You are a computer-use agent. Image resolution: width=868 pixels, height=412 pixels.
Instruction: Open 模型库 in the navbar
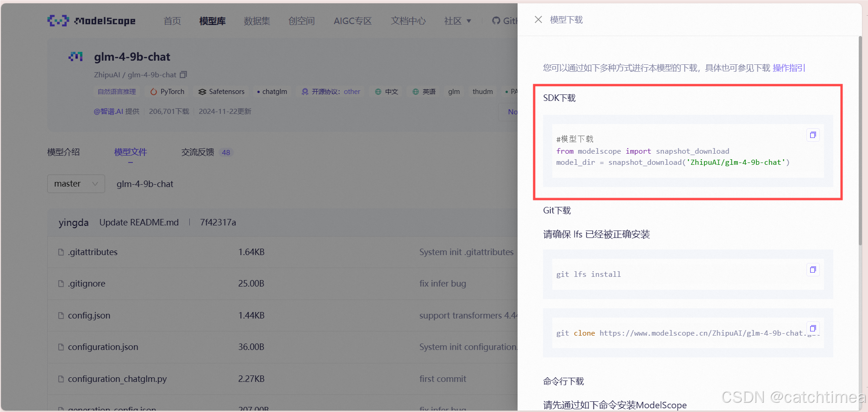click(x=212, y=21)
